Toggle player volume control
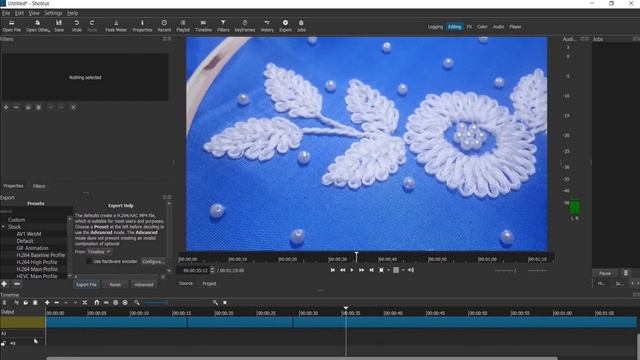Screen dimensions: 640x360 pyautogui.click(x=411, y=270)
